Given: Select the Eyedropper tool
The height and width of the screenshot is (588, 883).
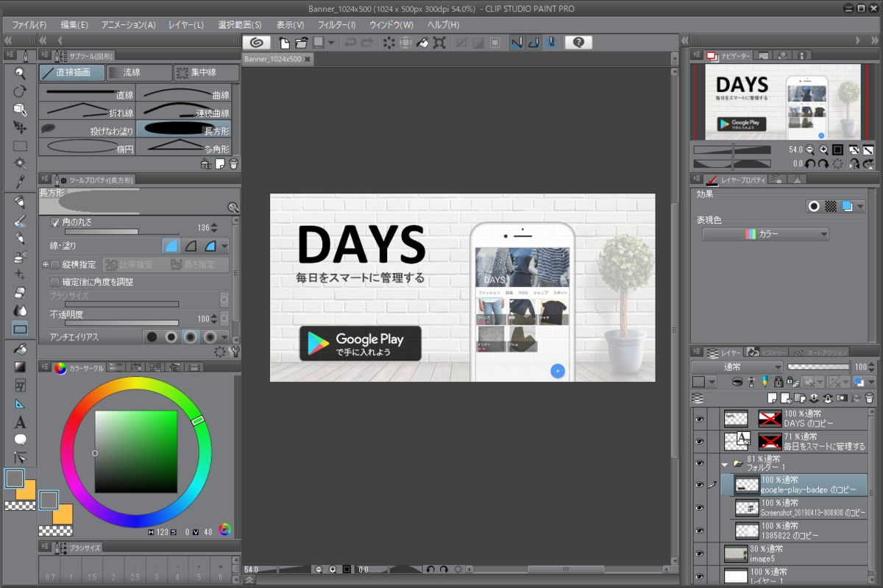Looking at the screenshot, I should click(20, 182).
